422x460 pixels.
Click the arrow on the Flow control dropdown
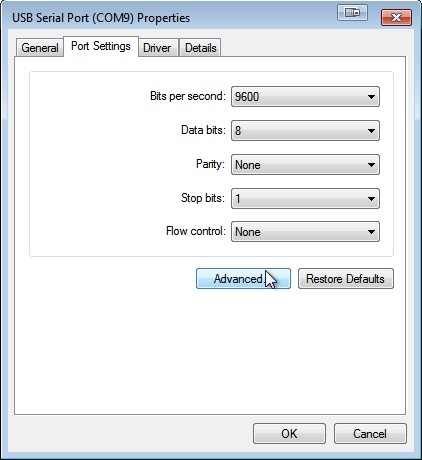click(371, 232)
